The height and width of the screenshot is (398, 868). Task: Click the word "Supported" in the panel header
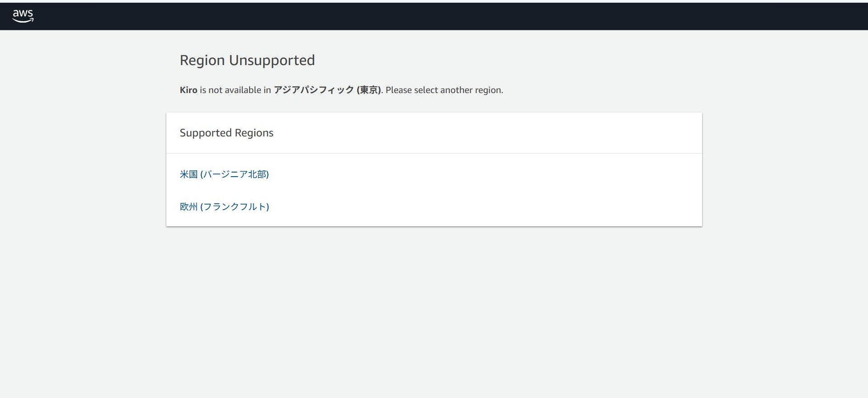click(206, 133)
